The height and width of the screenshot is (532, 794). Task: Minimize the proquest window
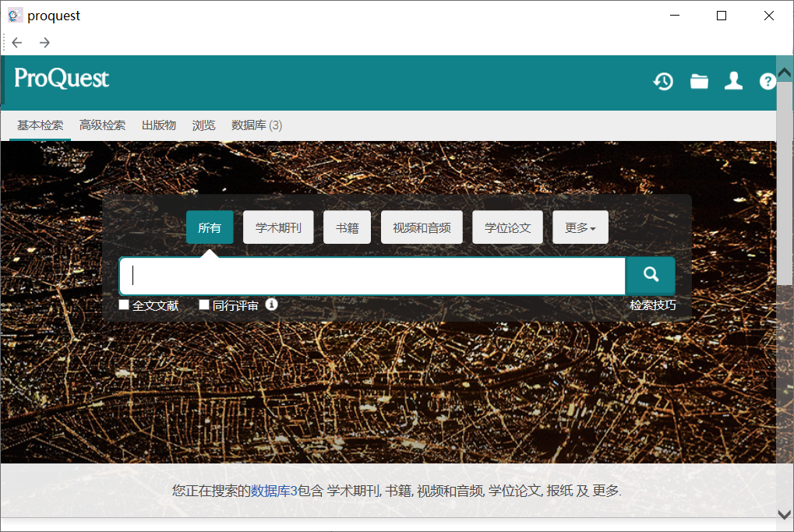675,16
